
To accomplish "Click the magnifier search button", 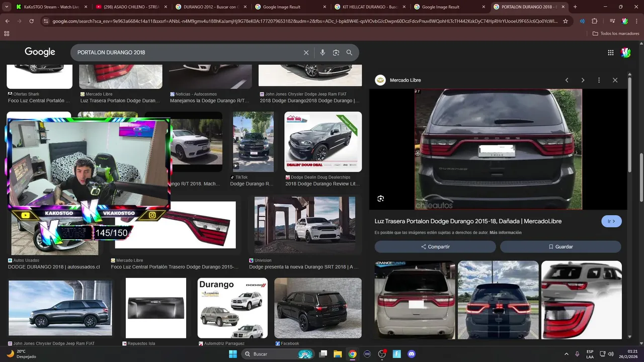I will tap(349, 52).
